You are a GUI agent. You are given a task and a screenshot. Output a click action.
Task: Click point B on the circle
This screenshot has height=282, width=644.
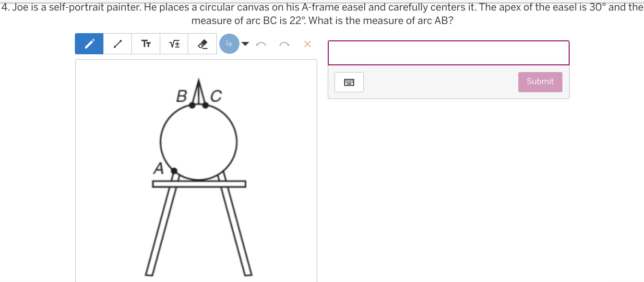click(x=192, y=105)
